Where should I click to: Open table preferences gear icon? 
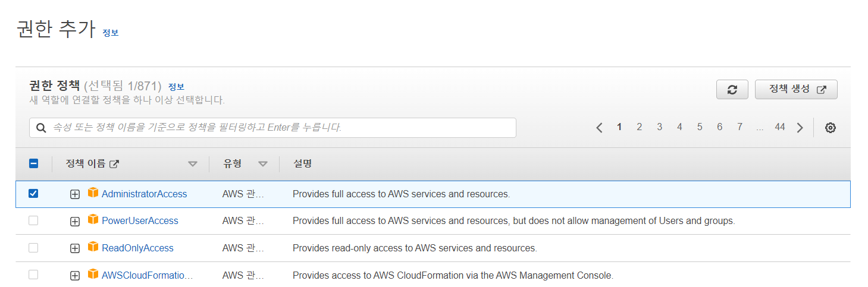coord(831,127)
